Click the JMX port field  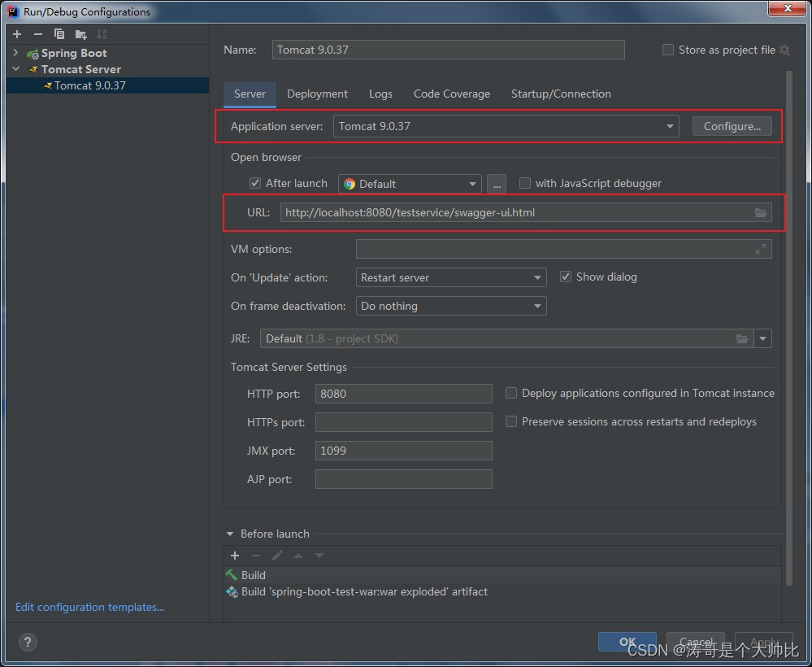403,451
